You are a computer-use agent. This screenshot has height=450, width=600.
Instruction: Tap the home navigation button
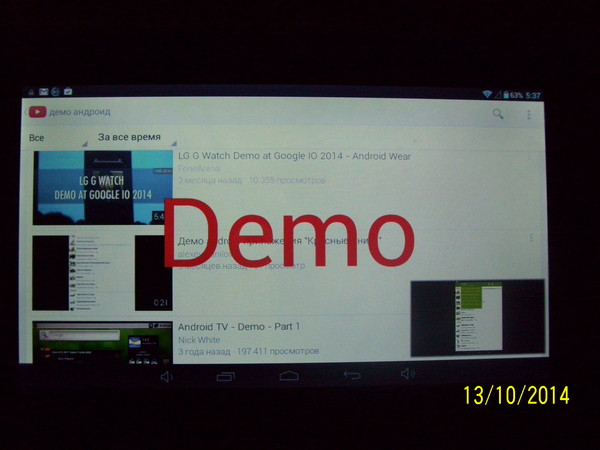(289, 376)
